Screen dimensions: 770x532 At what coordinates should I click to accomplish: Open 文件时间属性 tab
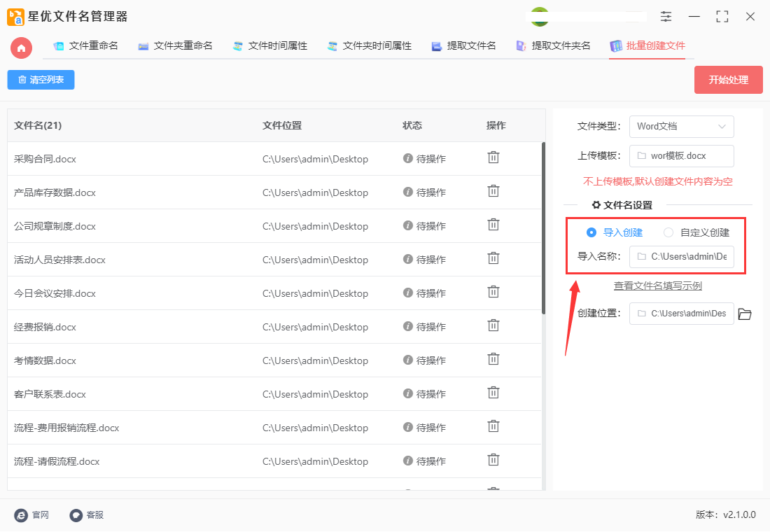(270, 46)
